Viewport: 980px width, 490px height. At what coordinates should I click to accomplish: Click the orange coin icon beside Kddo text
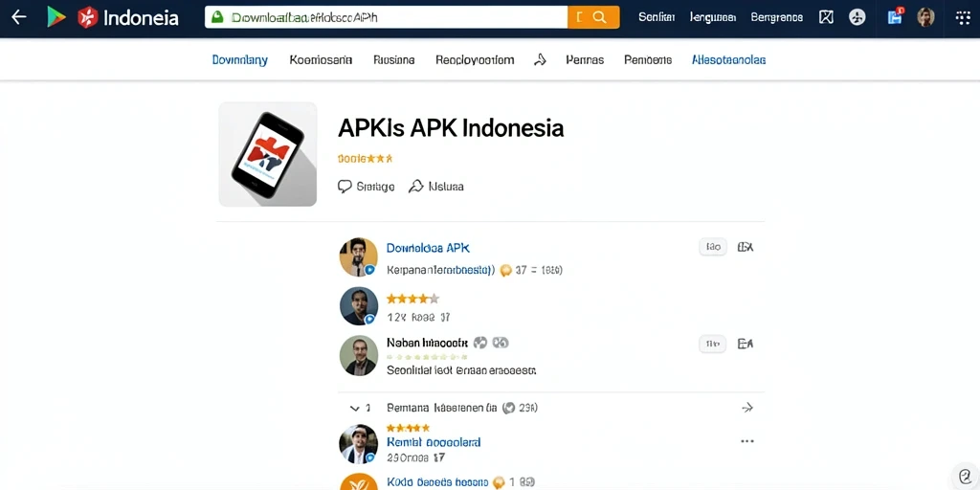click(x=498, y=482)
